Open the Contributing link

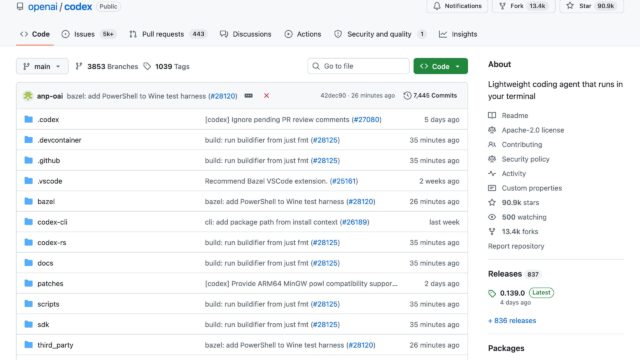(x=522, y=144)
